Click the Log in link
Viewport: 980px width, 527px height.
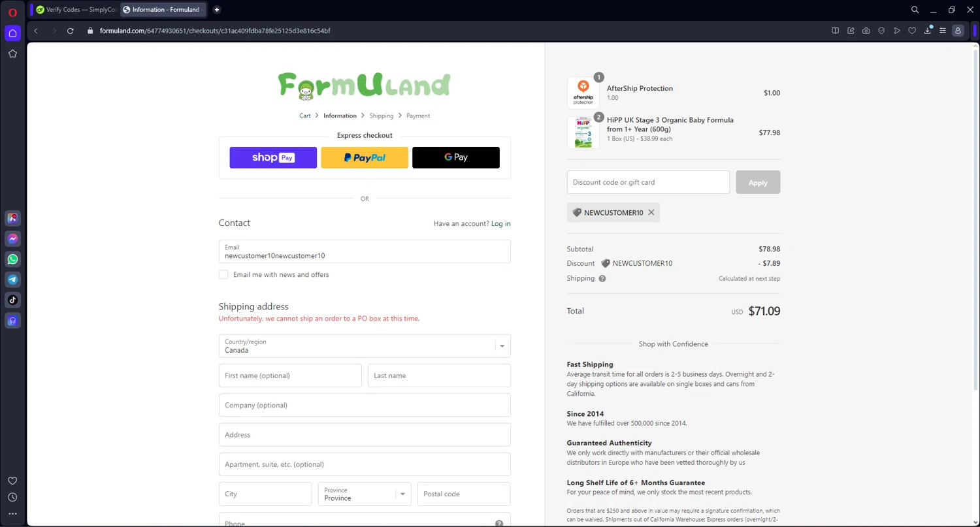pyautogui.click(x=501, y=223)
